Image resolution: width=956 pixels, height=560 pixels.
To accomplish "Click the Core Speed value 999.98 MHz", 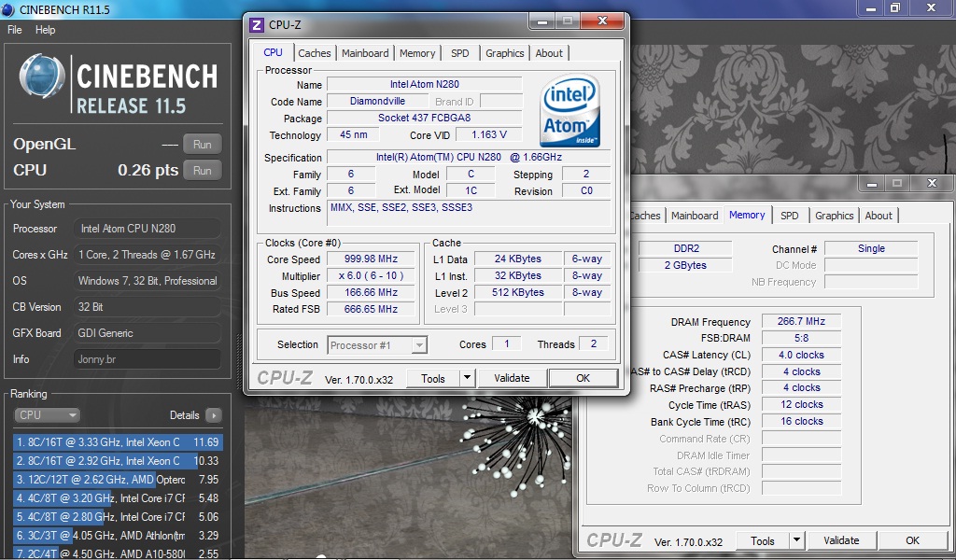I will coord(371,259).
